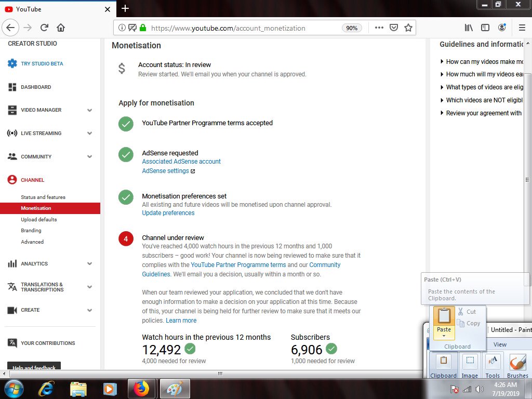The width and height of the screenshot is (532, 399).
Task: Select Monetisation in the sidebar
Action: [50, 208]
